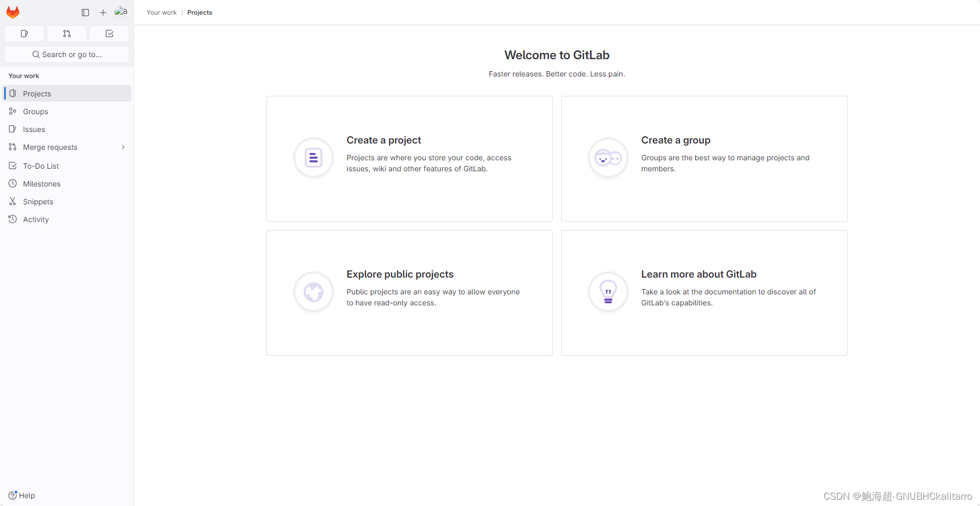Click the Groups sidebar icon
Screen dimensions: 980x506
click(x=13, y=111)
